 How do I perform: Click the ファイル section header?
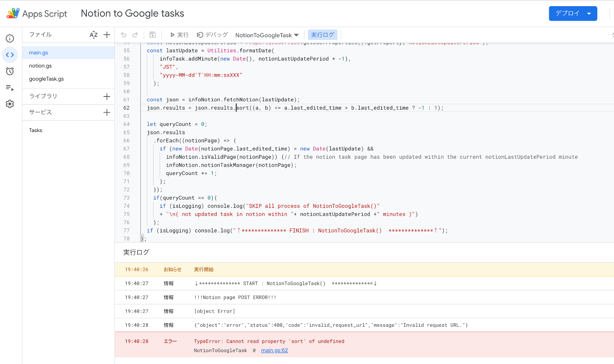point(40,35)
